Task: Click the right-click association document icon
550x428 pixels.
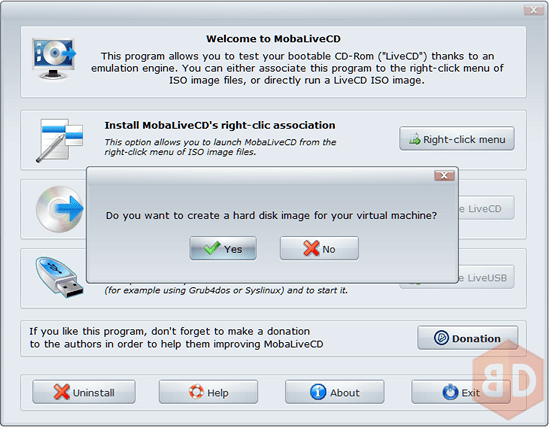Action: tap(59, 140)
